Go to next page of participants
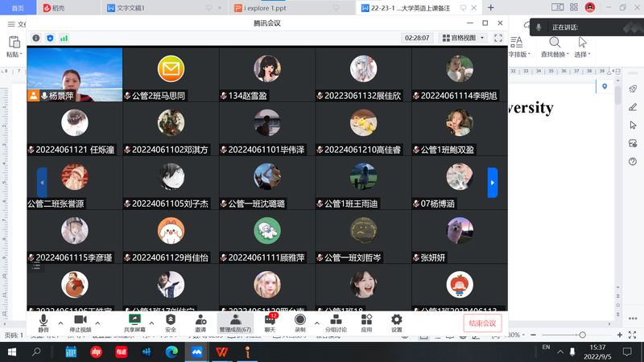Viewport: 644px width, 362px height. (493, 182)
